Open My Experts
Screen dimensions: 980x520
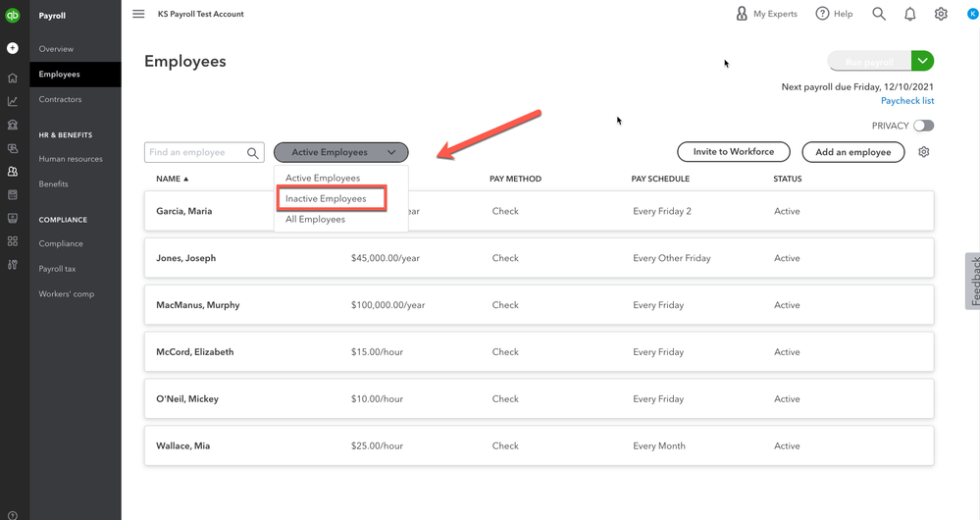(767, 14)
